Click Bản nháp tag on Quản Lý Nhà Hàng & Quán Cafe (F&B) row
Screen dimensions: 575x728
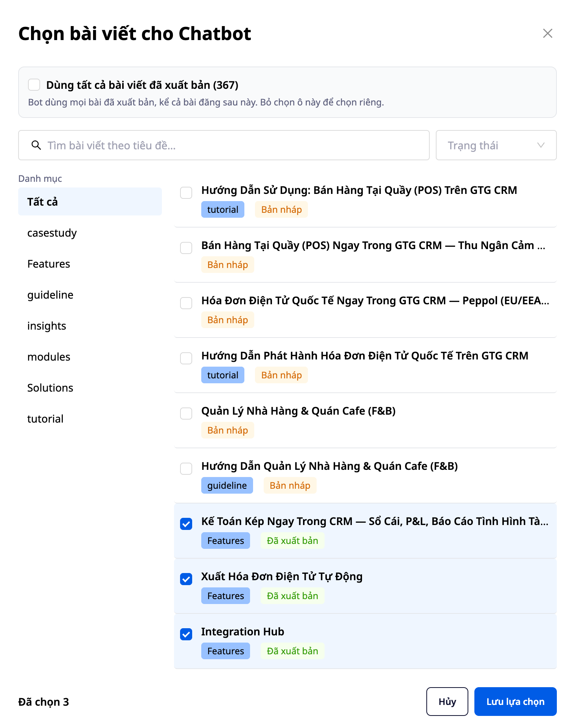(228, 430)
